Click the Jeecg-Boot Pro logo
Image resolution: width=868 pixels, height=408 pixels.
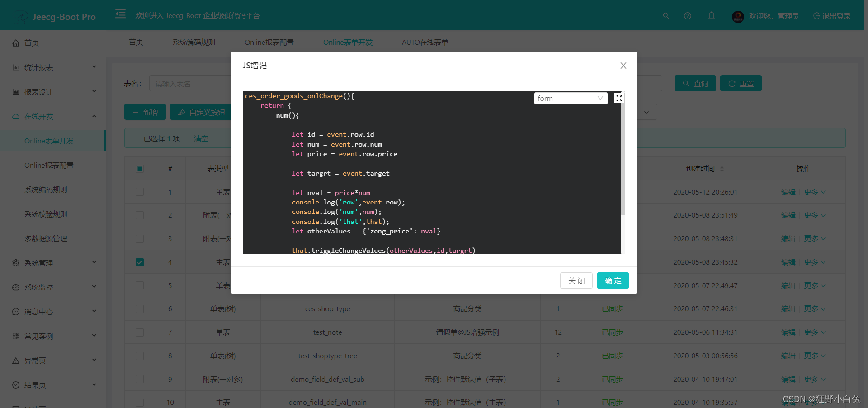point(56,17)
